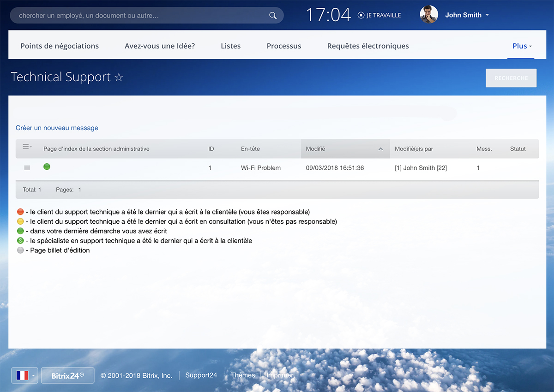Expand language selector arrow beside flag
Screen dimensions: 554x392
coord(33,376)
